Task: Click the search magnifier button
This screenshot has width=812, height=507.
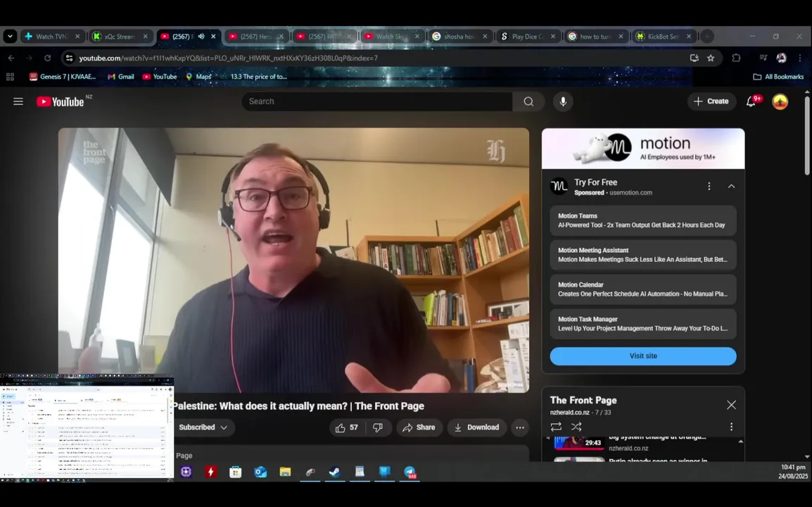Action: pyautogui.click(x=528, y=101)
